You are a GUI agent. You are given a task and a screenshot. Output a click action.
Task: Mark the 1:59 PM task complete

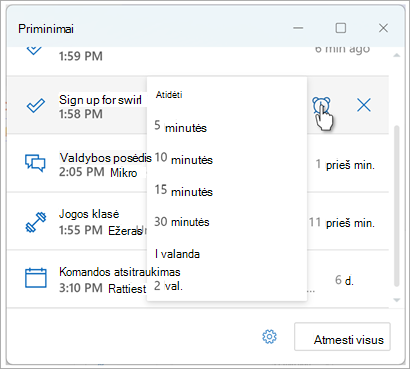34,51
